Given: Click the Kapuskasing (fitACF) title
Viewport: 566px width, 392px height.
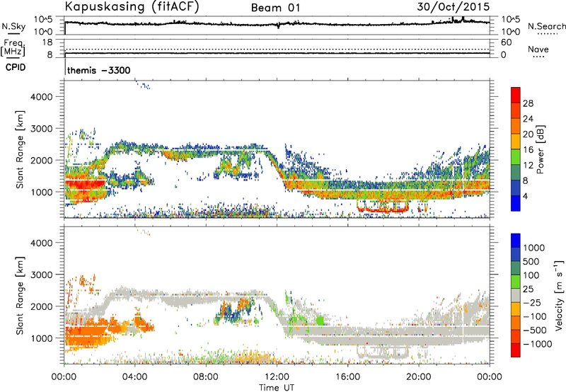Looking at the screenshot, I should pyautogui.click(x=132, y=6).
